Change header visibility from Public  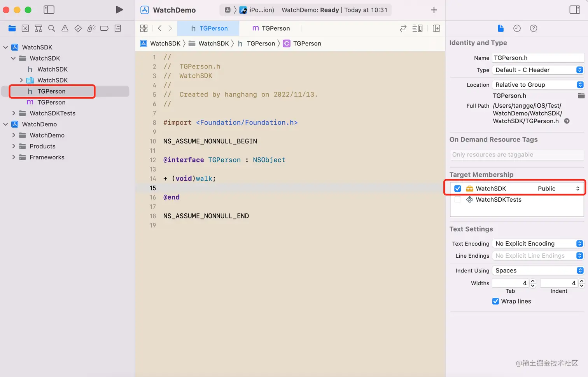pyautogui.click(x=559, y=188)
